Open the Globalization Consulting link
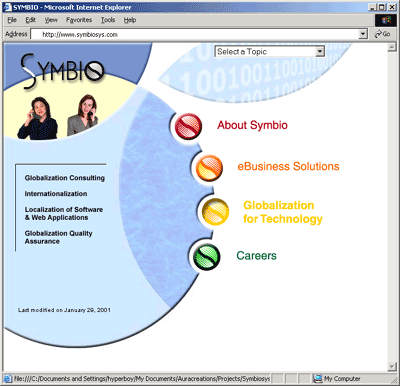 click(65, 178)
